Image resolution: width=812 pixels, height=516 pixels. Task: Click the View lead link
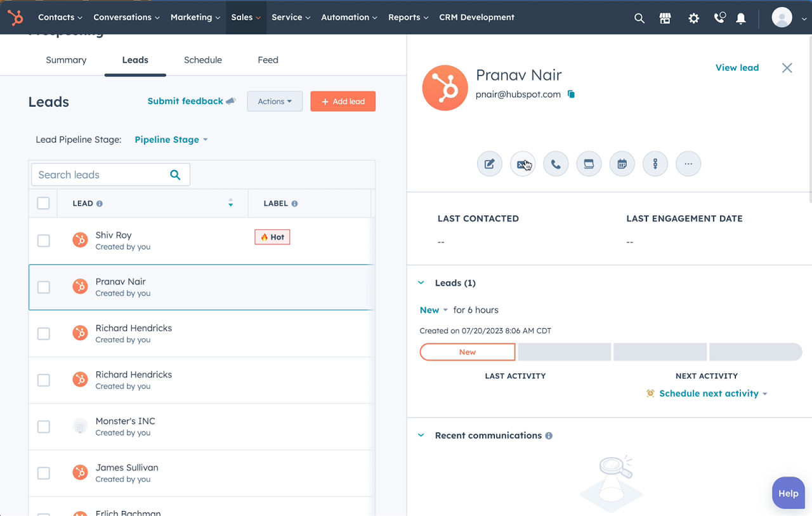click(x=737, y=67)
